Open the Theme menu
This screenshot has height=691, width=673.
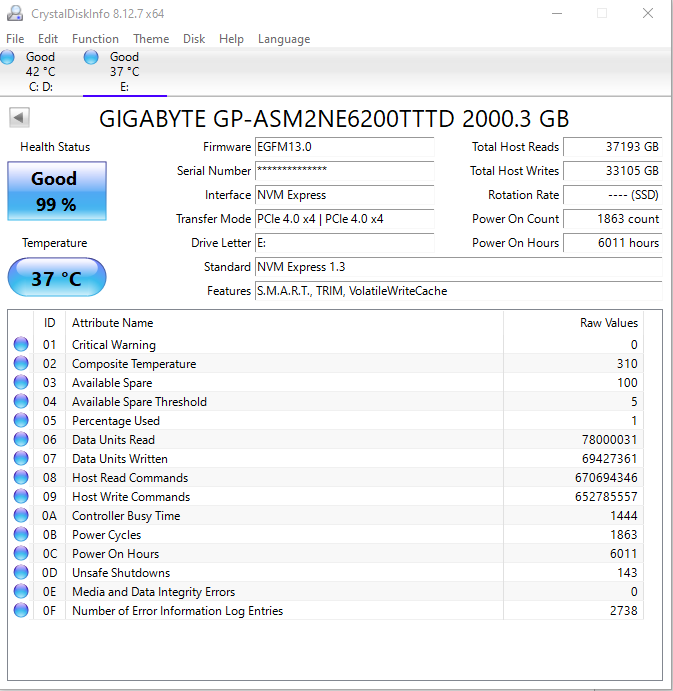click(x=151, y=39)
